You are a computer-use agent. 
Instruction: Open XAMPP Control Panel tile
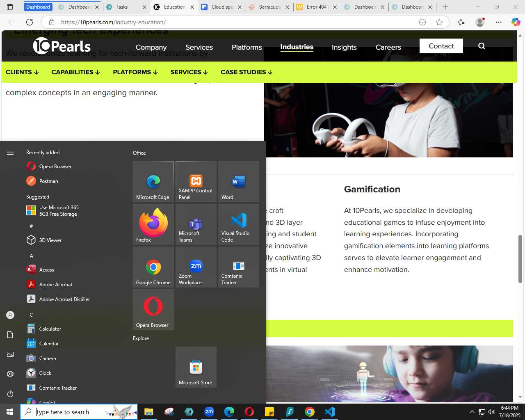point(196,182)
